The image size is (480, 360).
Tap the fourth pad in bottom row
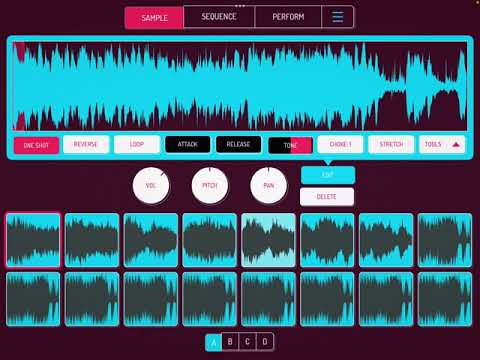(x=210, y=299)
